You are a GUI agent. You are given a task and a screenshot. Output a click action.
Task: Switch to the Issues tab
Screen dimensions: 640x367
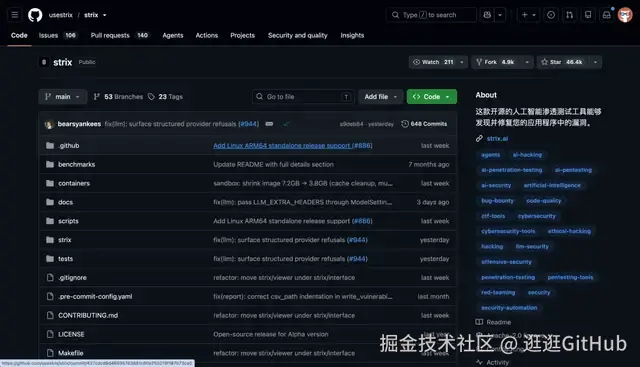tap(57, 36)
